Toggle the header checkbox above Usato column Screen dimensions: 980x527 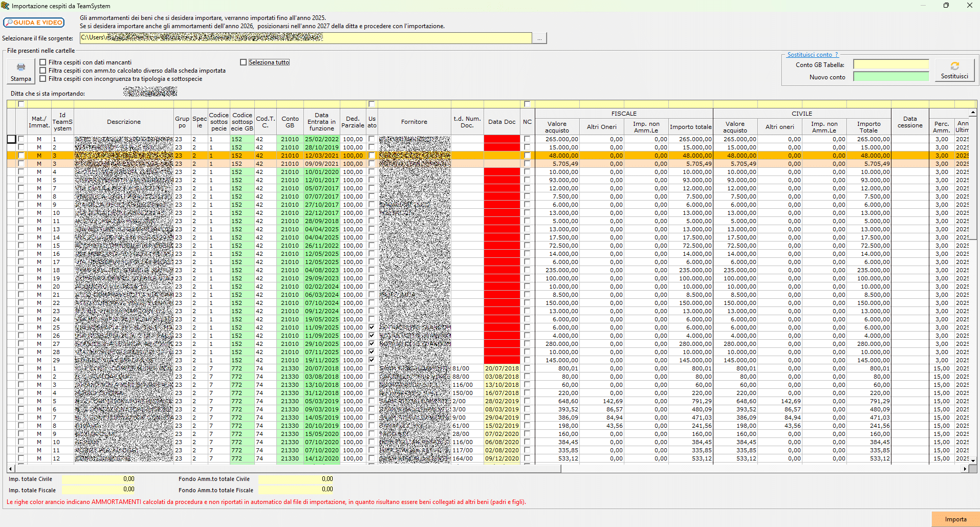click(x=372, y=104)
